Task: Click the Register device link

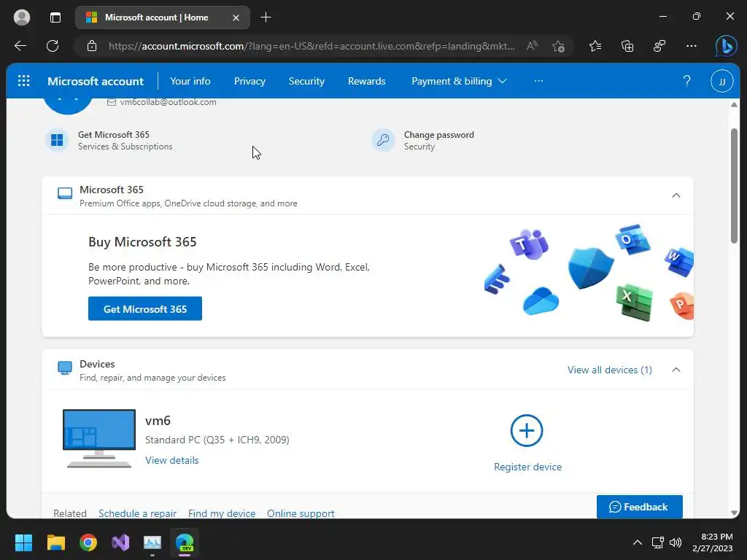Action: click(527, 467)
